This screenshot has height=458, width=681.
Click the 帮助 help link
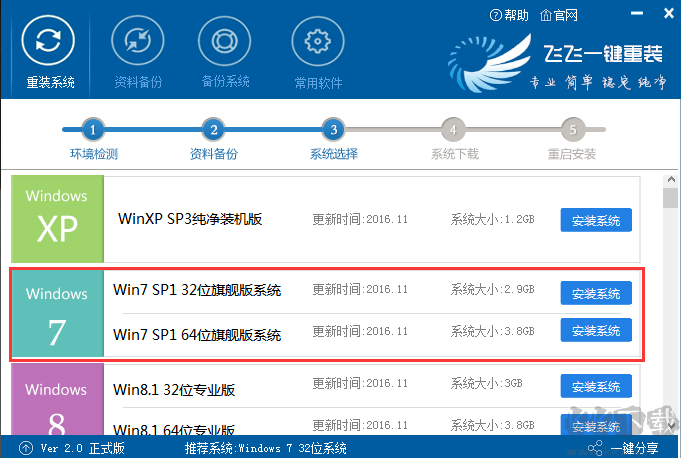[509, 16]
